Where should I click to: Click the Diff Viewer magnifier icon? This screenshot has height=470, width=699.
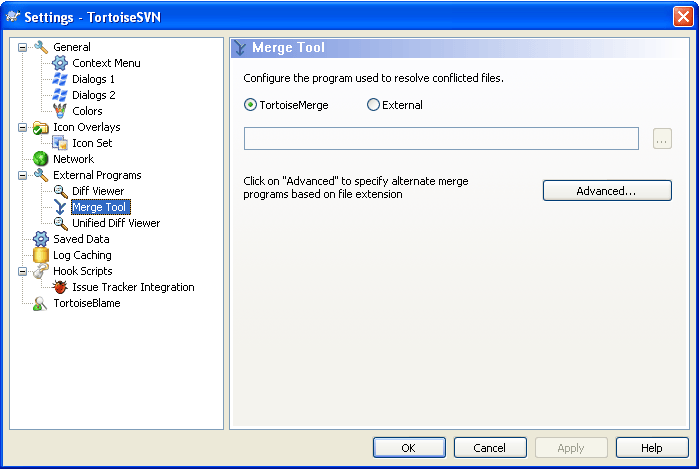coord(60,191)
